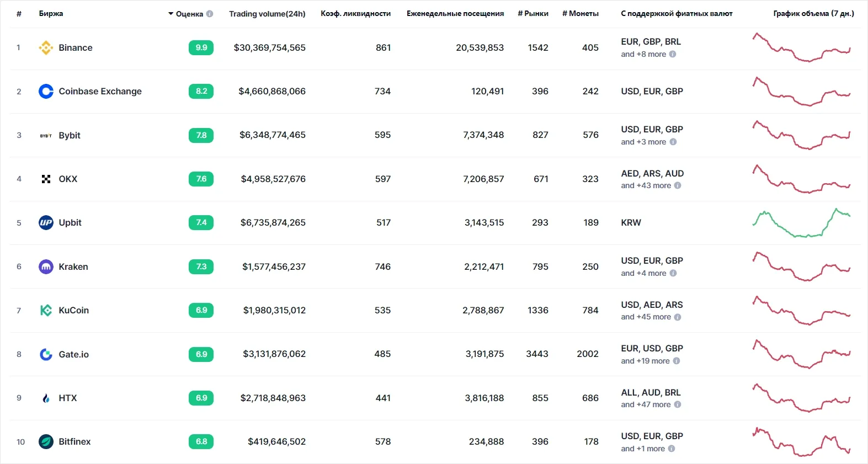Click Binance's 9.9 score badge
The image size is (868, 464).
201,48
